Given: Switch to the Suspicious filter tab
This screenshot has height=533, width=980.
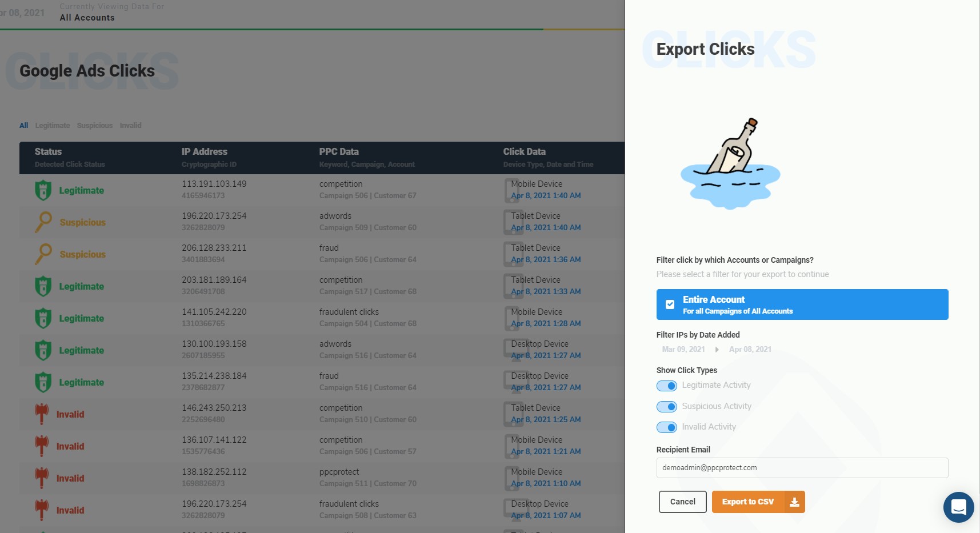Looking at the screenshot, I should [x=95, y=126].
